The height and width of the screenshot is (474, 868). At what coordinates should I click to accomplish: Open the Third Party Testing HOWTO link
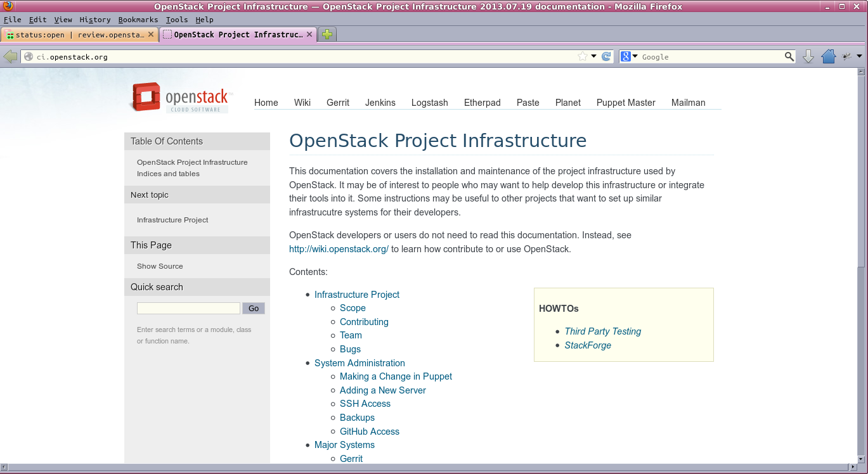(x=602, y=331)
